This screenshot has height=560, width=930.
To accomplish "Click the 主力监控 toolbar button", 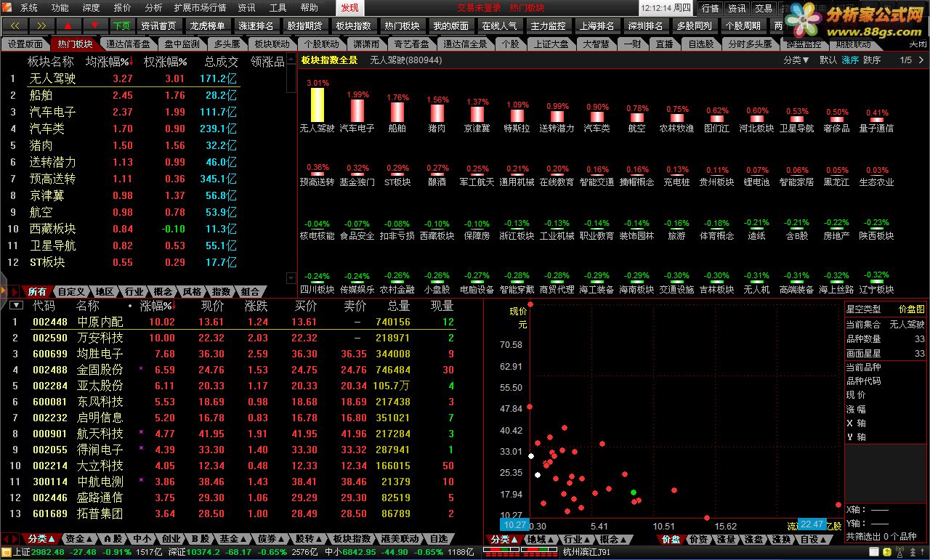I will [x=549, y=25].
